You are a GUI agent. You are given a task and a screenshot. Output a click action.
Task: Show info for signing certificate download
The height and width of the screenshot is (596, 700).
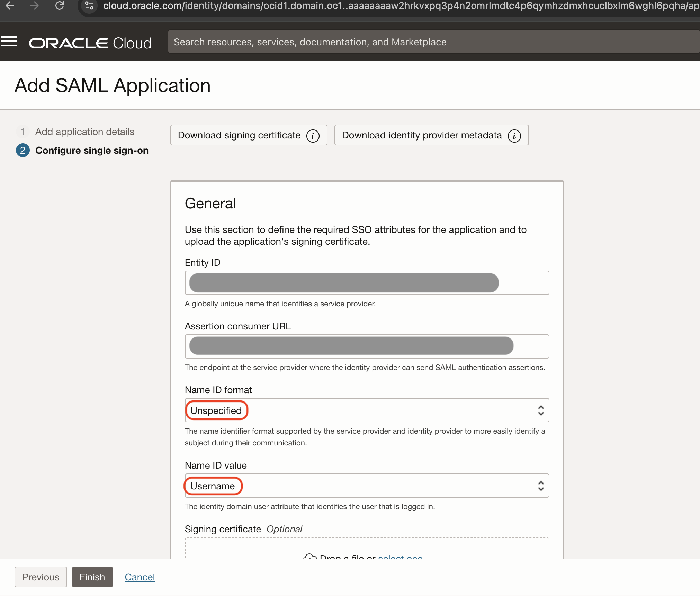click(313, 136)
